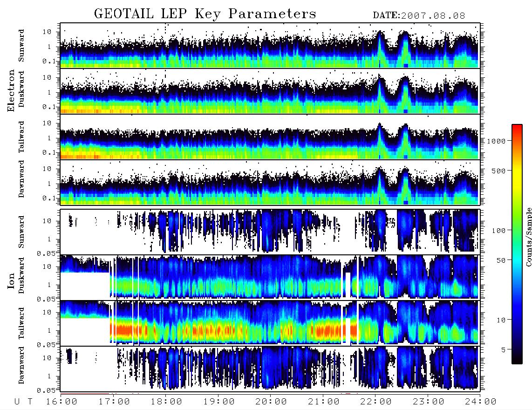Image resolution: width=532 pixels, height=410 pixels.
Task: Select the '21:00' time tick label
Action: point(324,402)
